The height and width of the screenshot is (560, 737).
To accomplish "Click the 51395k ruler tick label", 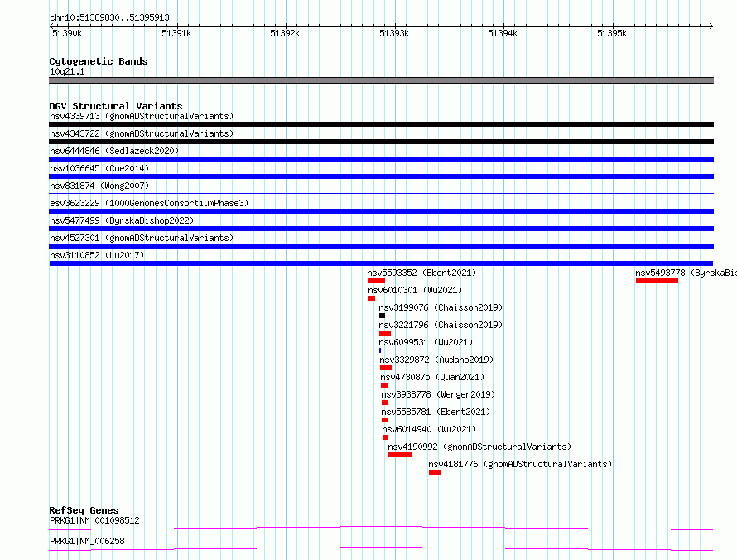I will (x=611, y=33).
